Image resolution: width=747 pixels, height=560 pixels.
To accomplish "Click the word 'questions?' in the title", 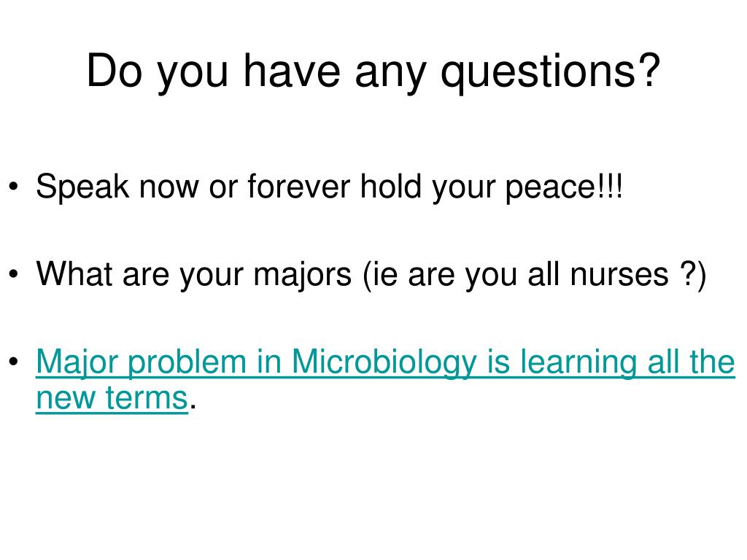I will pos(550,72).
